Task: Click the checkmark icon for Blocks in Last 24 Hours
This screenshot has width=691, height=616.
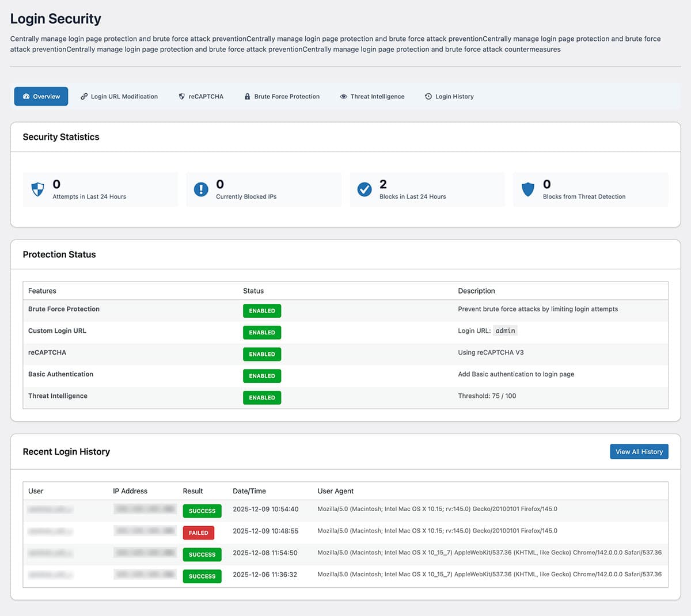Action: (365, 189)
